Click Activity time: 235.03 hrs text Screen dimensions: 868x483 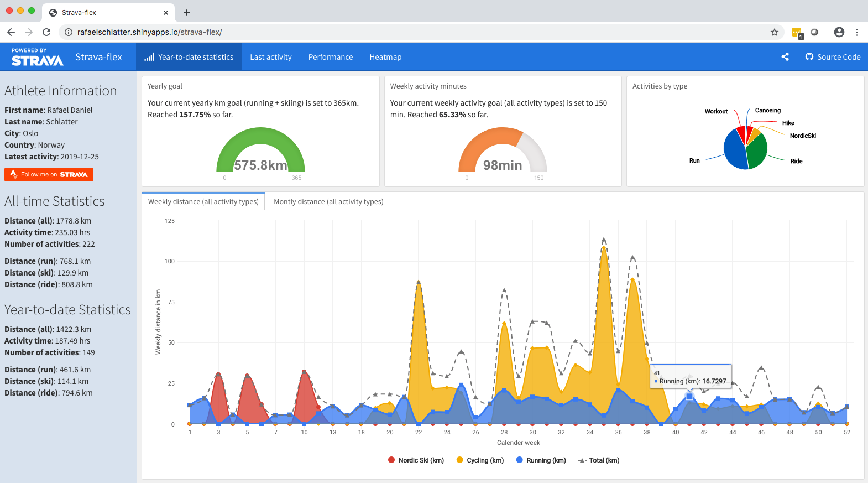[x=47, y=232]
